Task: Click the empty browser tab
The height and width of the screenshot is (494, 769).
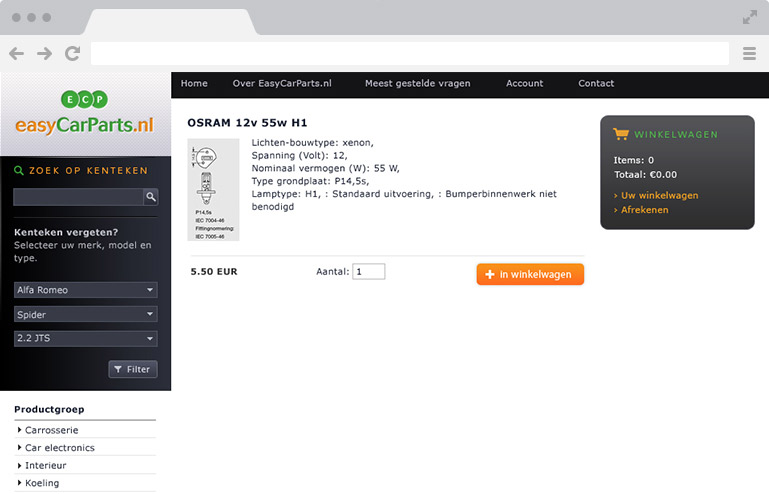Action: point(170,22)
